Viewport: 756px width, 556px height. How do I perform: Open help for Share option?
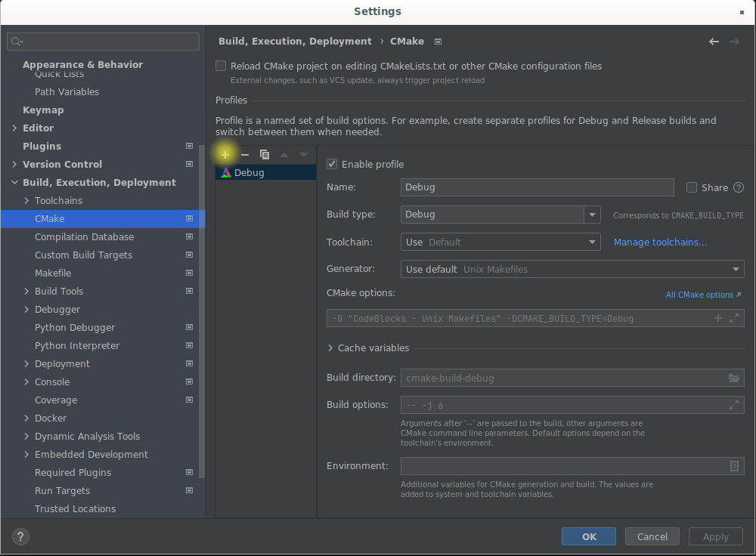(739, 188)
